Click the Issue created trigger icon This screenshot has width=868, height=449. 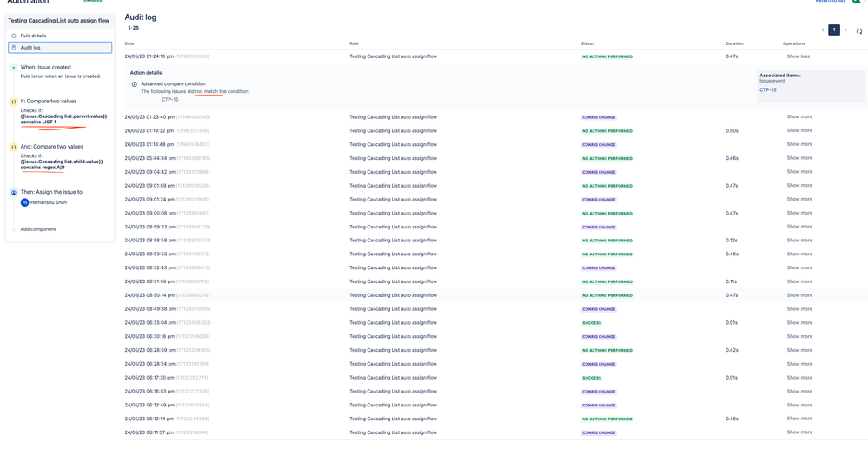click(14, 67)
